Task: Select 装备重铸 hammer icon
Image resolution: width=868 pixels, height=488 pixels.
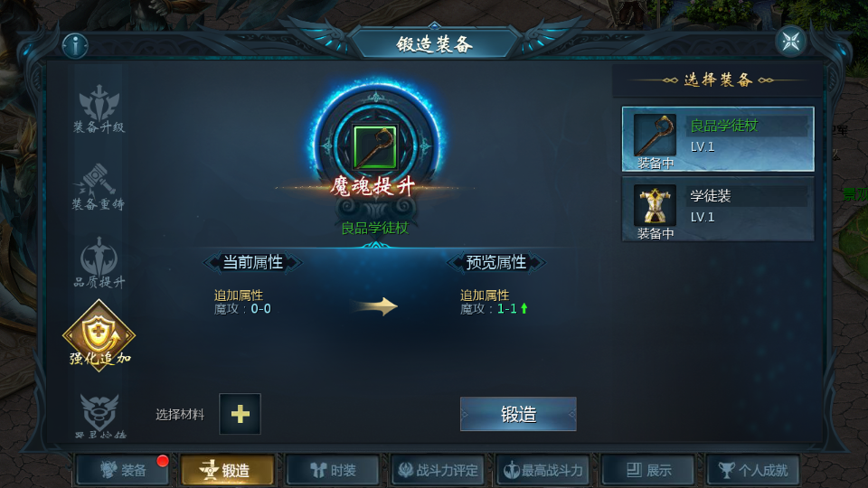Action: pos(99,187)
